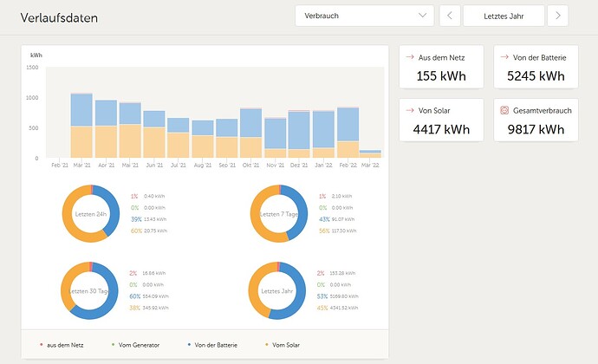Click the dropdown chevron beside Verbrauch
This screenshot has height=364, width=598.
click(x=422, y=16)
